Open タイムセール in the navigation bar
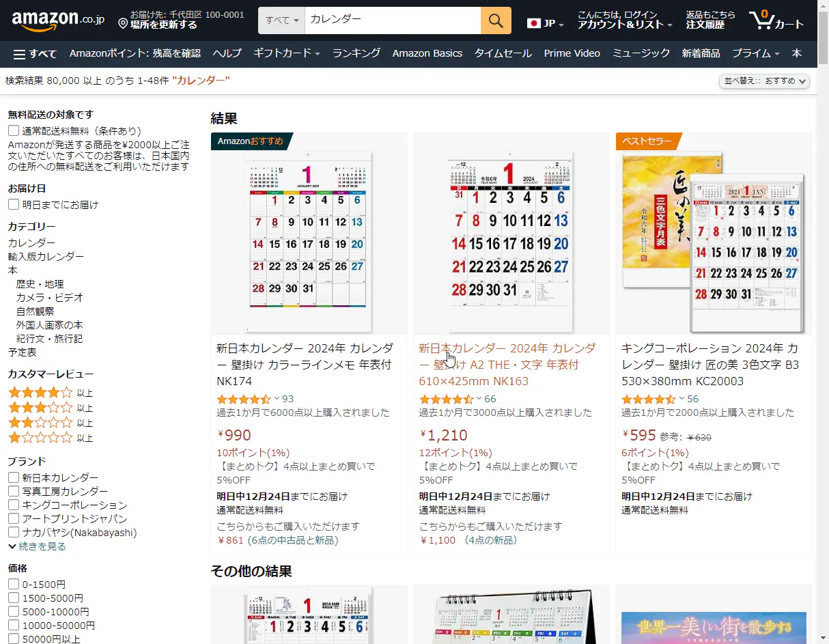This screenshot has height=644, width=829. click(503, 53)
